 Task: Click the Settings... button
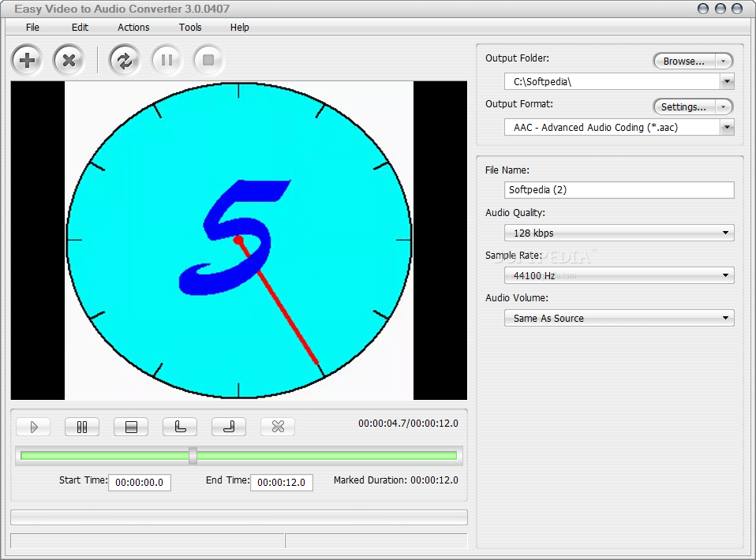click(x=683, y=107)
